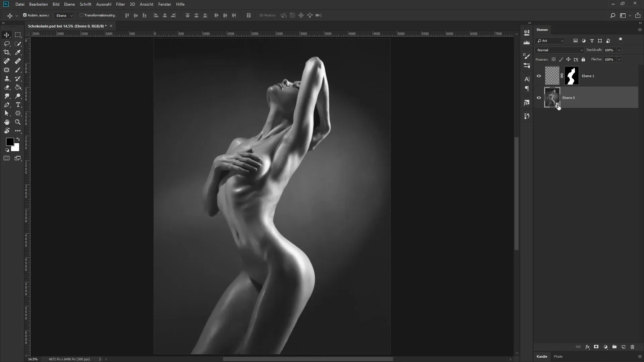Open the Filter menu
Viewport: 644px width, 362px height.
click(120, 4)
